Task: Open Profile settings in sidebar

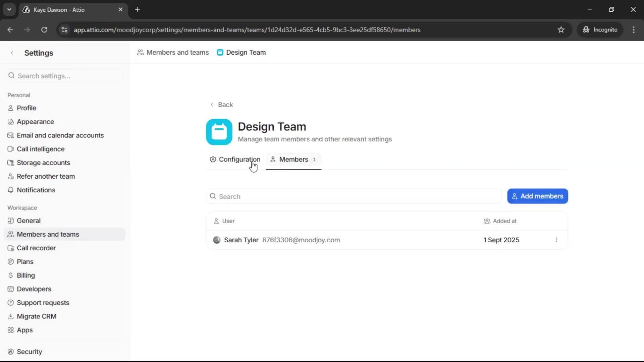Action: point(26,108)
